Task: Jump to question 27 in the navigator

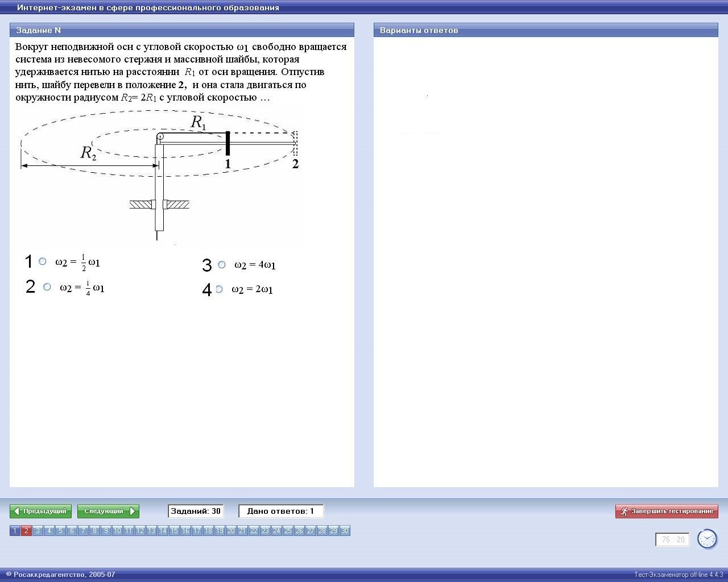Action: click(x=311, y=531)
